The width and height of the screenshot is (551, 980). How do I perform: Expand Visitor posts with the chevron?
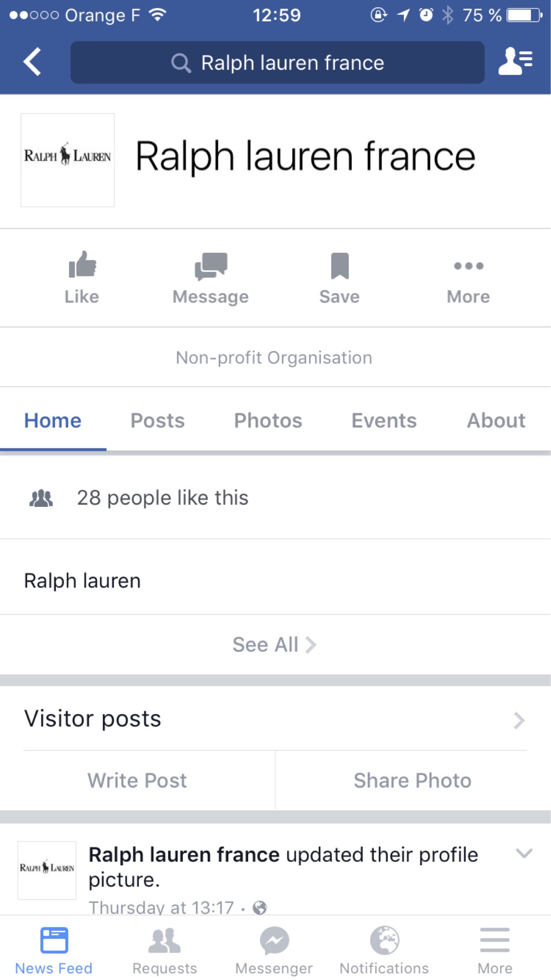point(519,720)
